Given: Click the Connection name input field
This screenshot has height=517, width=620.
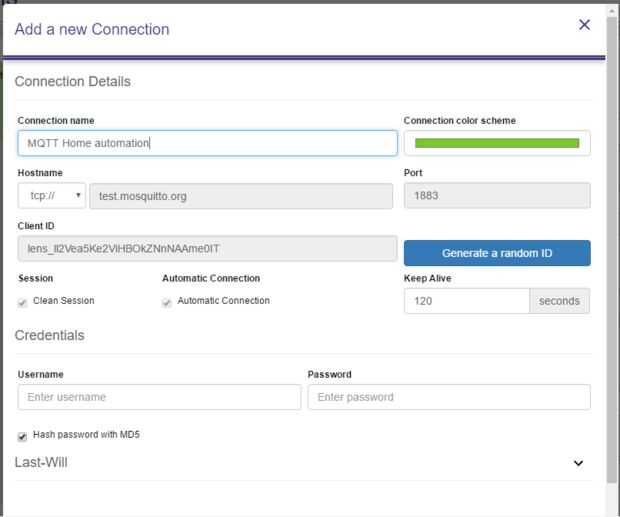Looking at the screenshot, I should [x=207, y=143].
